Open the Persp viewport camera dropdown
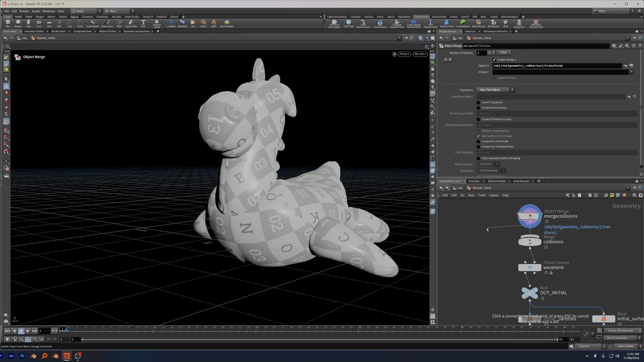This screenshot has width=644, height=362. click(x=404, y=54)
